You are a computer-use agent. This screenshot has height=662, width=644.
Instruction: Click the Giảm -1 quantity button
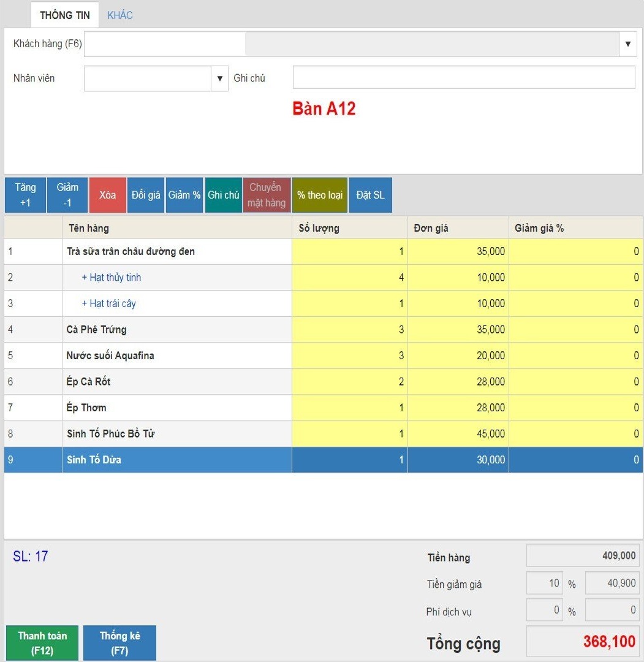point(67,195)
